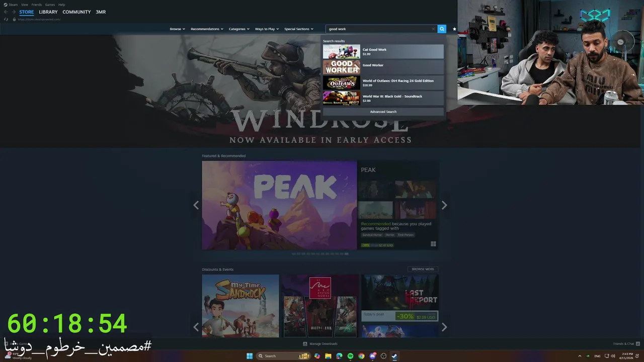Click the First-Person tag on PEAK

point(406,235)
